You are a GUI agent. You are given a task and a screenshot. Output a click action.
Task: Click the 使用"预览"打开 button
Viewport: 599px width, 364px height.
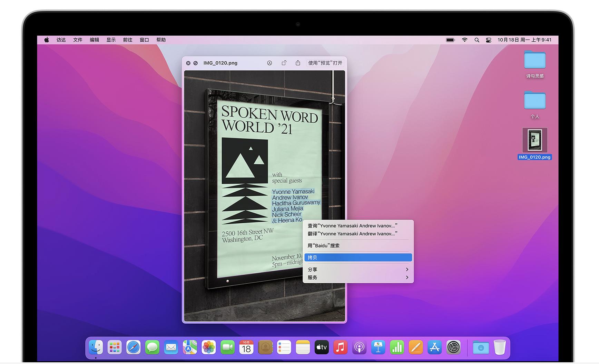tap(325, 63)
